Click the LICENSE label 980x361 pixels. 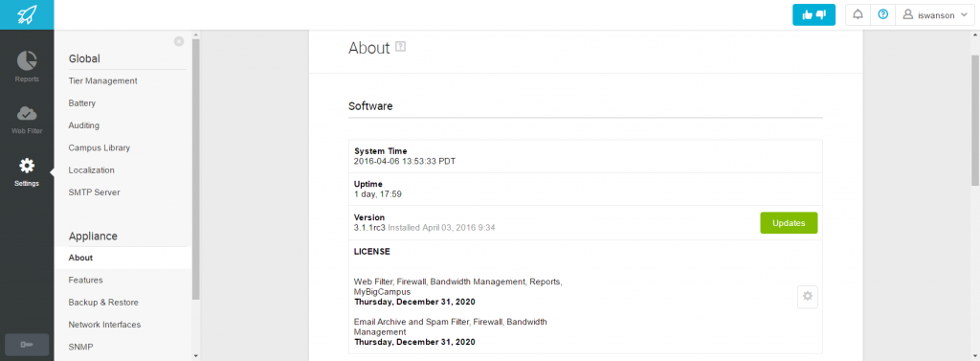[x=372, y=252]
